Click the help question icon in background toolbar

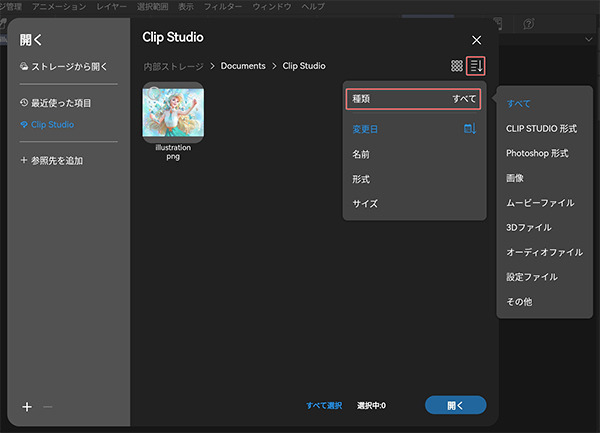pyautogui.click(x=528, y=24)
